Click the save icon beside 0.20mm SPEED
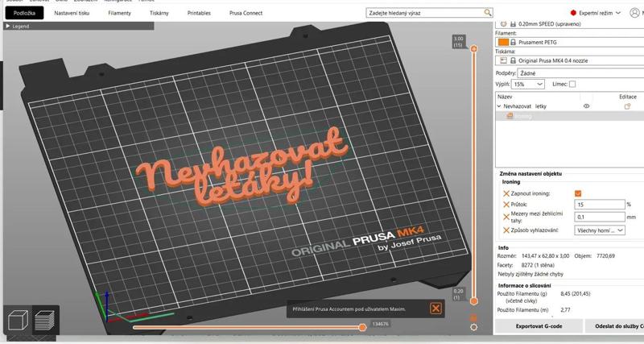 pyautogui.click(x=513, y=24)
